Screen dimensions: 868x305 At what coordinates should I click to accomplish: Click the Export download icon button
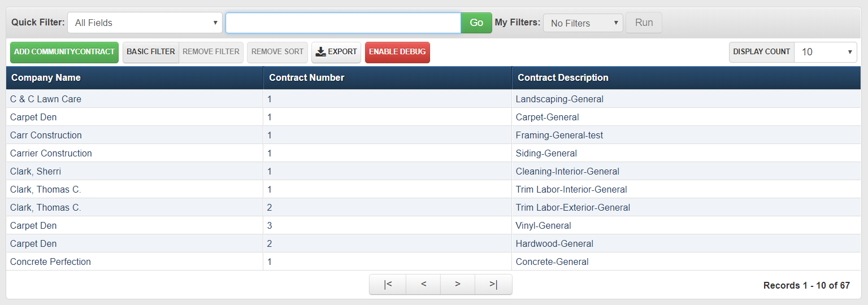[336, 52]
